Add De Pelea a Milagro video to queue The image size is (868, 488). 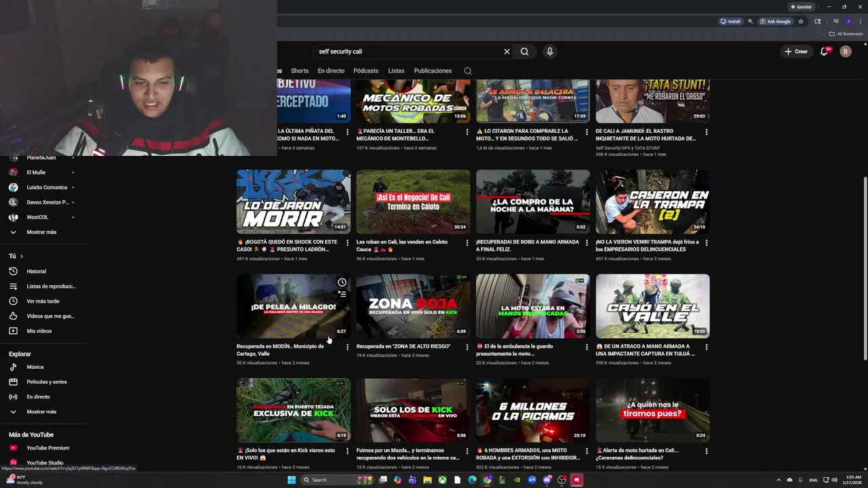[342, 294]
